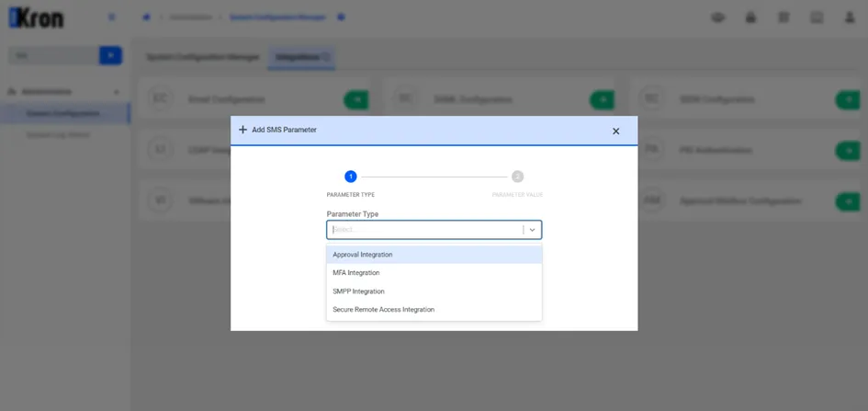
Task: Click the Administration breadcrumb link
Action: tap(190, 17)
